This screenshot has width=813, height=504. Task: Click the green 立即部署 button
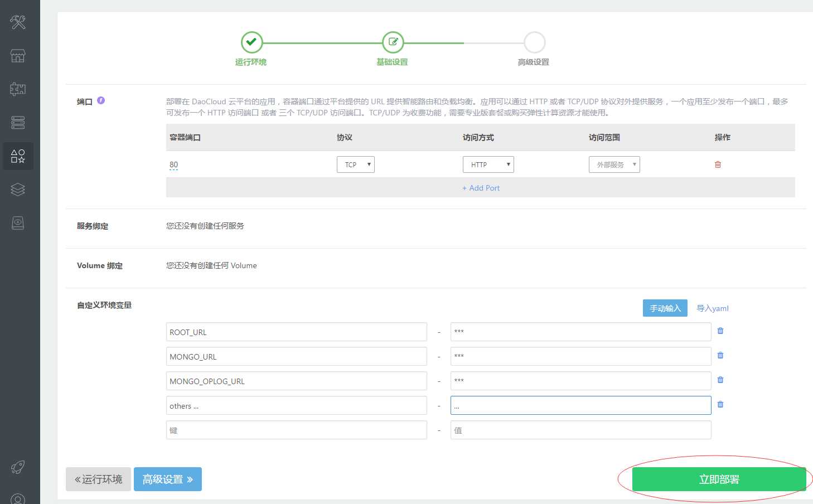719,479
